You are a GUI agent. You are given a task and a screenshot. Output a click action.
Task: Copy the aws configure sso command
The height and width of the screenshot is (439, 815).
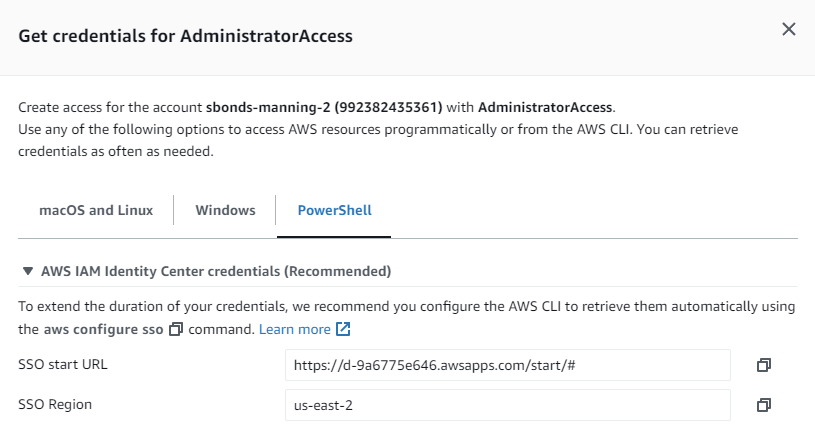click(176, 329)
